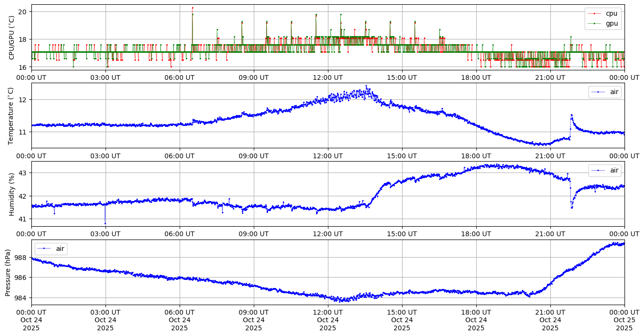Click 06:00 UT tick below the CPU/GPU plot
The height and width of the screenshot is (336, 644).
coord(180,77)
